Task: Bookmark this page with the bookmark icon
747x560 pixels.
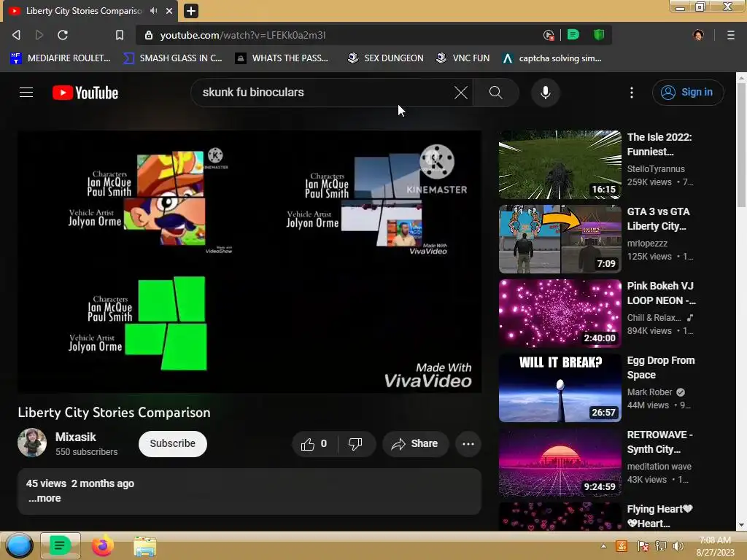Action: [120, 35]
